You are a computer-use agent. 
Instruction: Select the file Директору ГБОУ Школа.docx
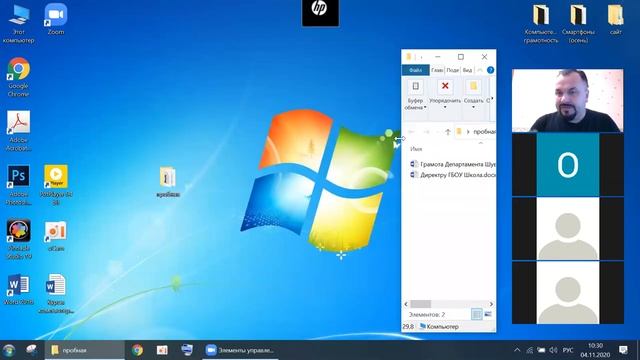click(453, 175)
